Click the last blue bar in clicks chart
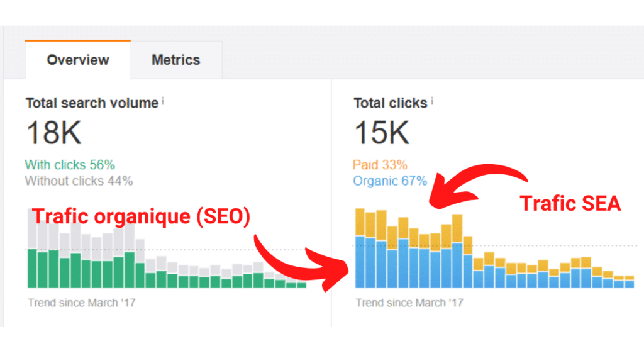This screenshot has width=644, height=363. (x=629, y=284)
